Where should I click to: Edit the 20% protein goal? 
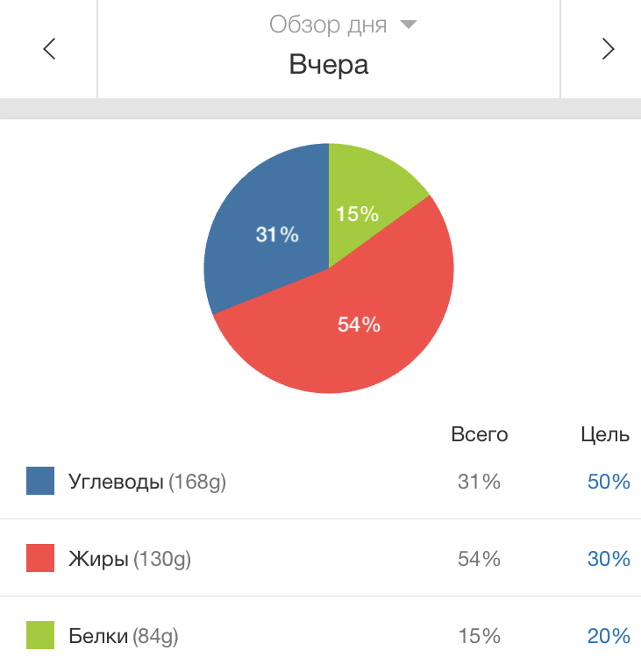click(609, 636)
